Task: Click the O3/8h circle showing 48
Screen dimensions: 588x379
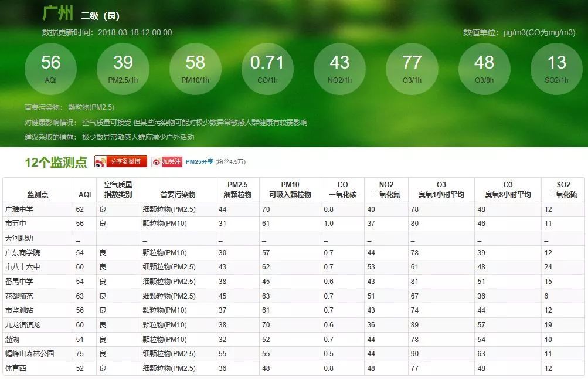Action: pyautogui.click(x=484, y=68)
